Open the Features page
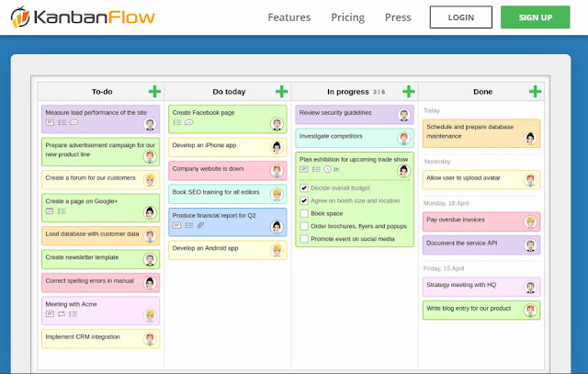Image resolution: width=588 pixels, height=374 pixels. click(289, 17)
